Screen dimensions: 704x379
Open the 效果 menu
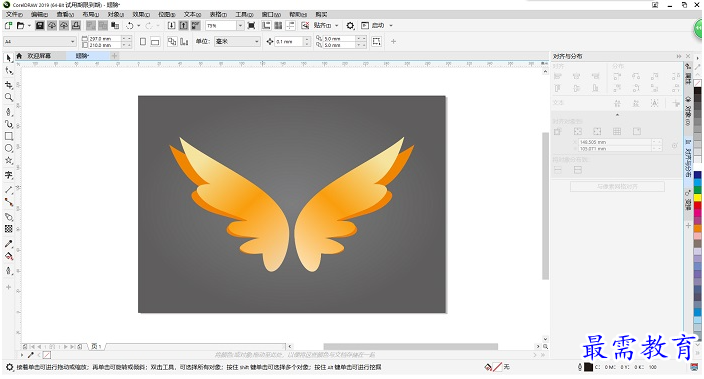141,14
